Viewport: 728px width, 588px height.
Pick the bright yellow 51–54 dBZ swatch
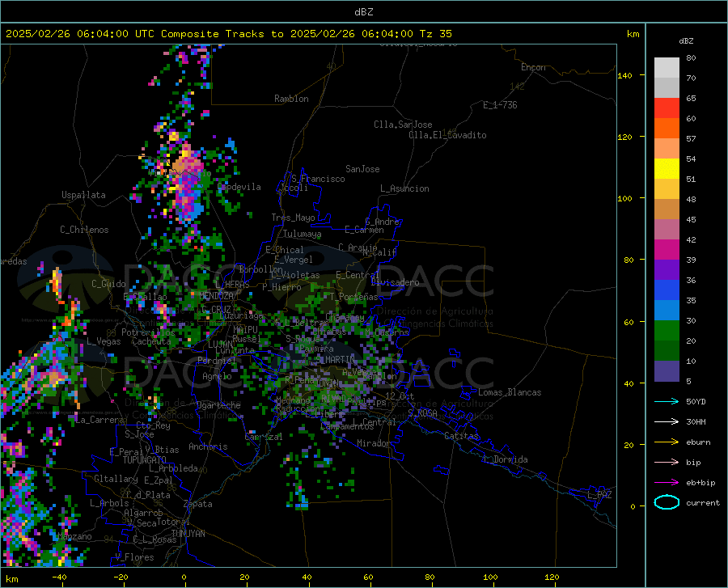tap(667, 169)
